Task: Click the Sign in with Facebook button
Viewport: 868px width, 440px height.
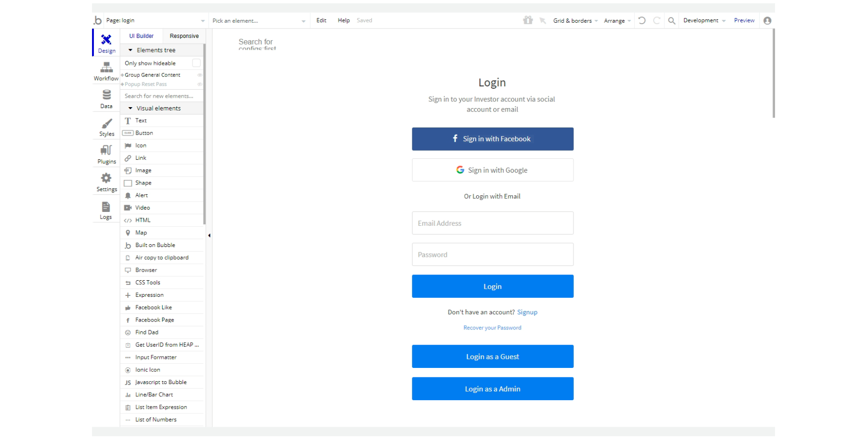Action: pos(492,139)
